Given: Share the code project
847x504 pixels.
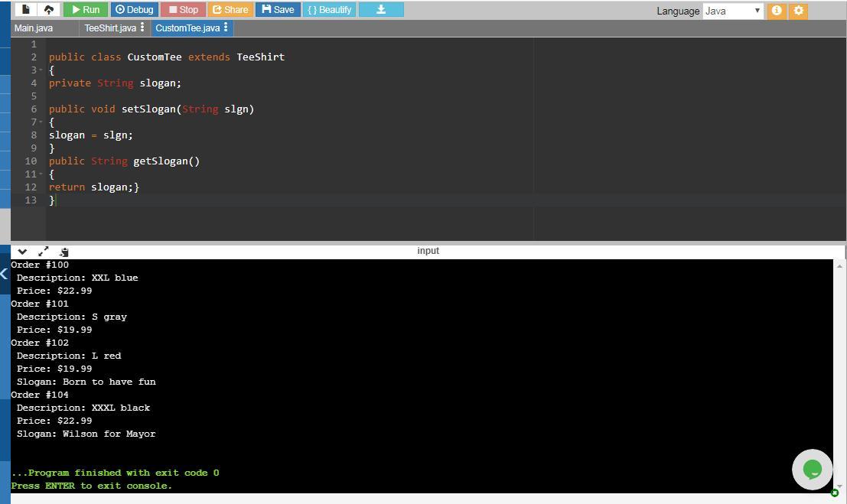Looking at the screenshot, I should pos(230,10).
